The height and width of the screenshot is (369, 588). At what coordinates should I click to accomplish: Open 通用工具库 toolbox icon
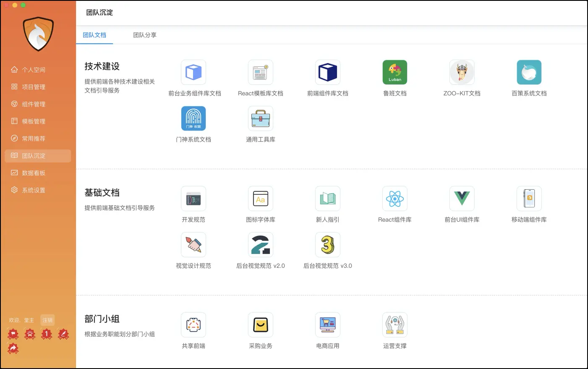click(261, 118)
